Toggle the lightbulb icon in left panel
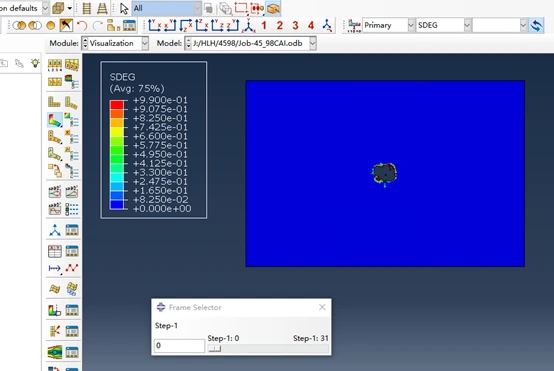 tap(35, 63)
